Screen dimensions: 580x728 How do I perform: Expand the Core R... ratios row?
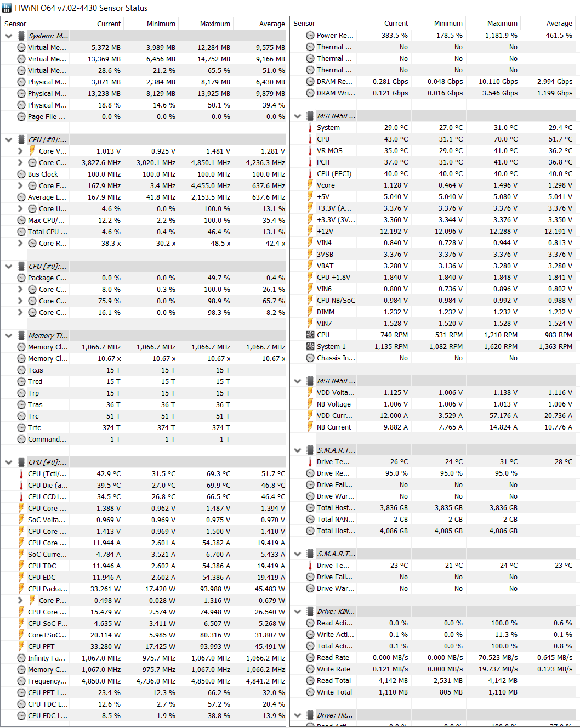[20, 243]
